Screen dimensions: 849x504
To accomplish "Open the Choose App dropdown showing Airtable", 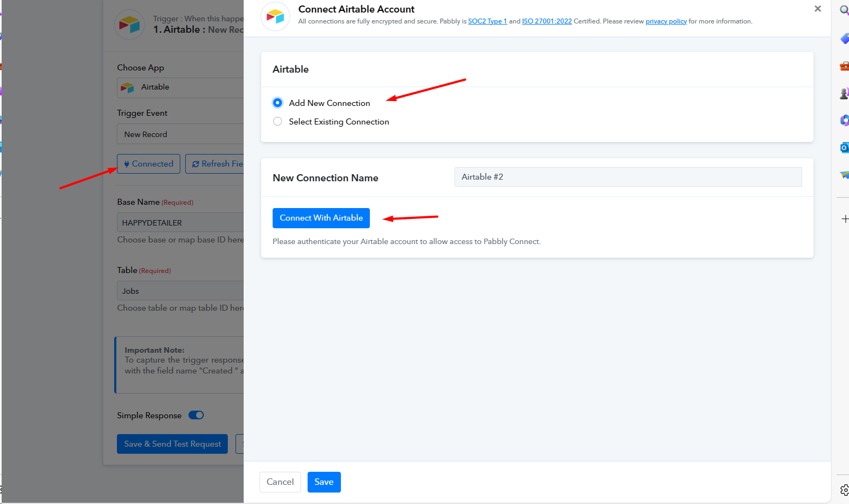I will pyautogui.click(x=180, y=87).
